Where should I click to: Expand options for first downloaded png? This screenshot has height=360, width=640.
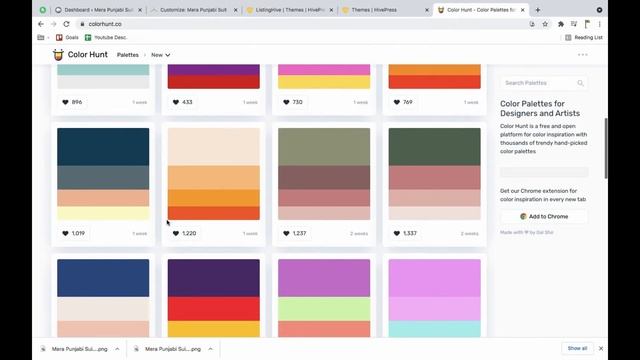point(117,349)
